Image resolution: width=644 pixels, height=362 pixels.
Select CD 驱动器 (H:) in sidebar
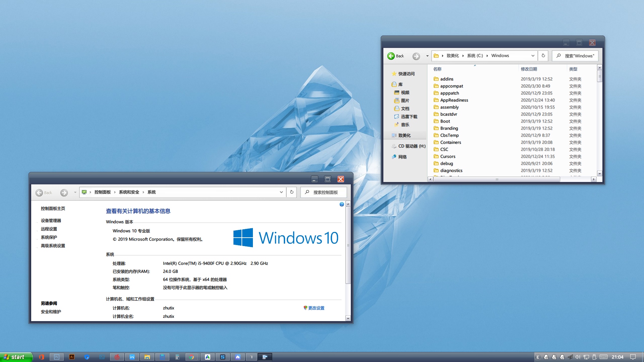point(409,146)
